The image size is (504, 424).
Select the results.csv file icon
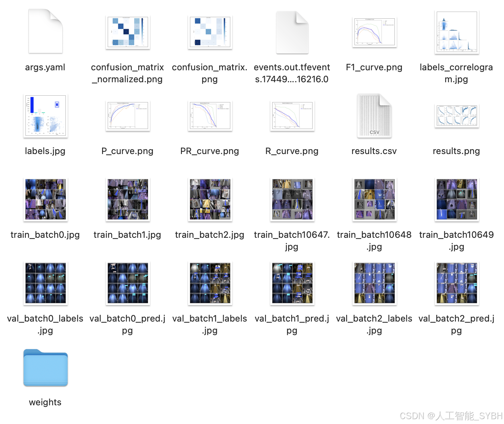[x=374, y=116]
